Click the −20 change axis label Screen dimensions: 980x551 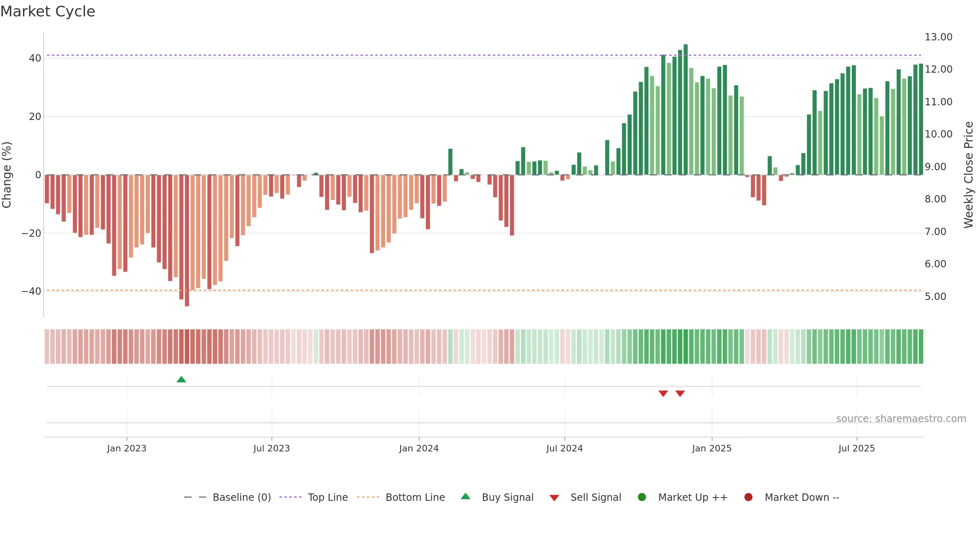[31, 233]
